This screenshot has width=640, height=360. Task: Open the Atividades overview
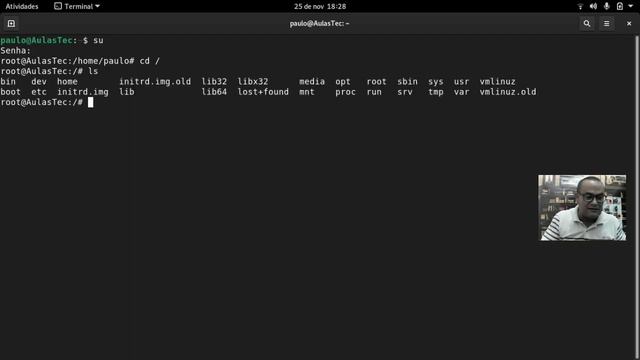22,6
